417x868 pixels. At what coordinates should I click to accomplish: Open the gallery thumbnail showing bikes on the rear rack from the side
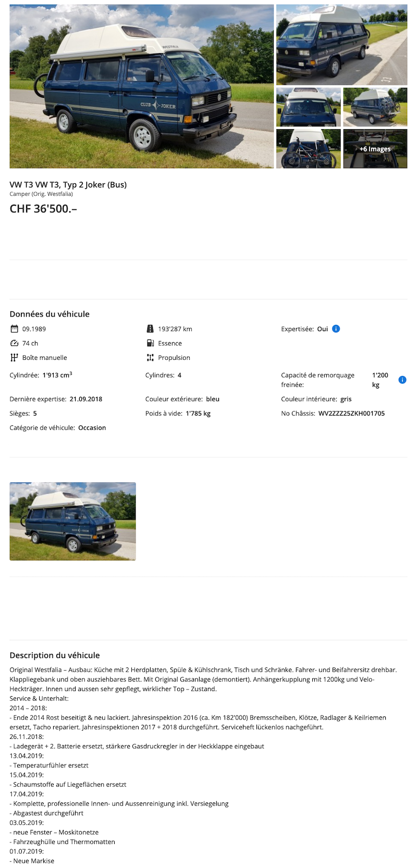(375, 107)
